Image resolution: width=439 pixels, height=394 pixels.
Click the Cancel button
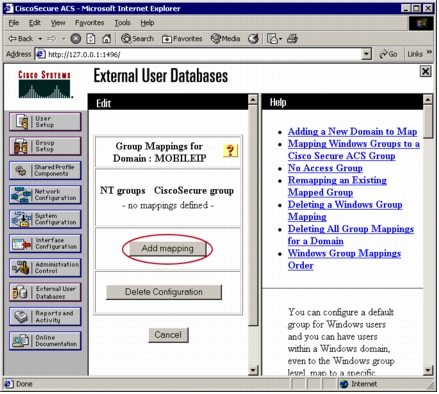click(168, 335)
